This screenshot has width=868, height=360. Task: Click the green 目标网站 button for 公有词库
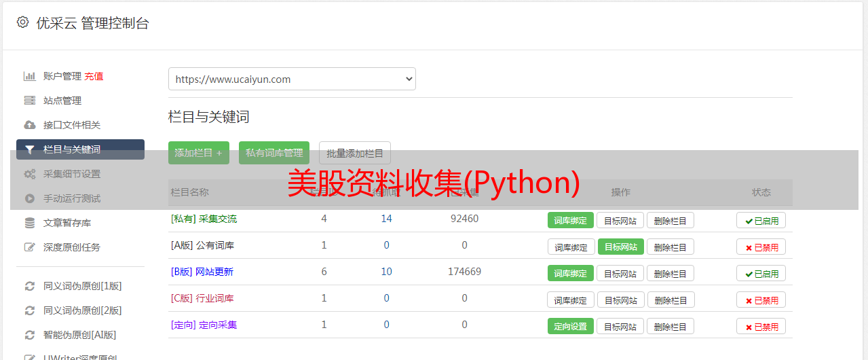(x=620, y=247)
